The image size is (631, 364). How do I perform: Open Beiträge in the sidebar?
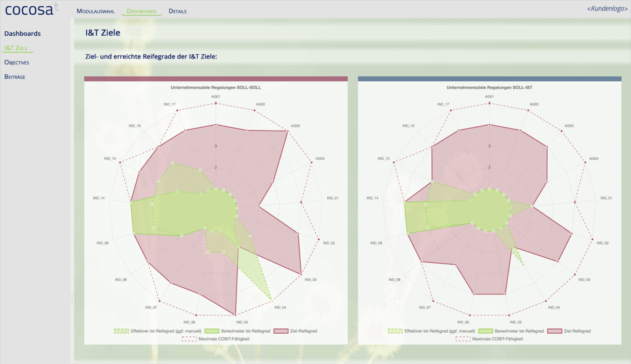click(15, 77)
